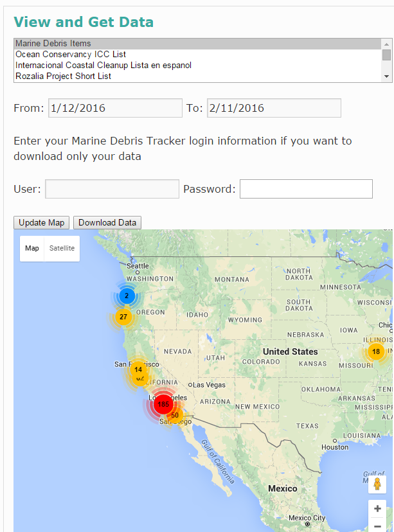Select the Map view type

tap(32, 249)
